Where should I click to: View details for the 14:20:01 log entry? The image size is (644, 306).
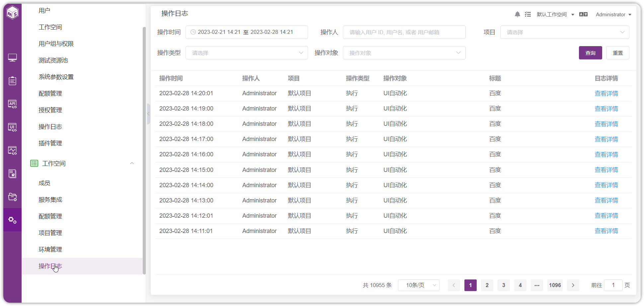pos(606,94)
